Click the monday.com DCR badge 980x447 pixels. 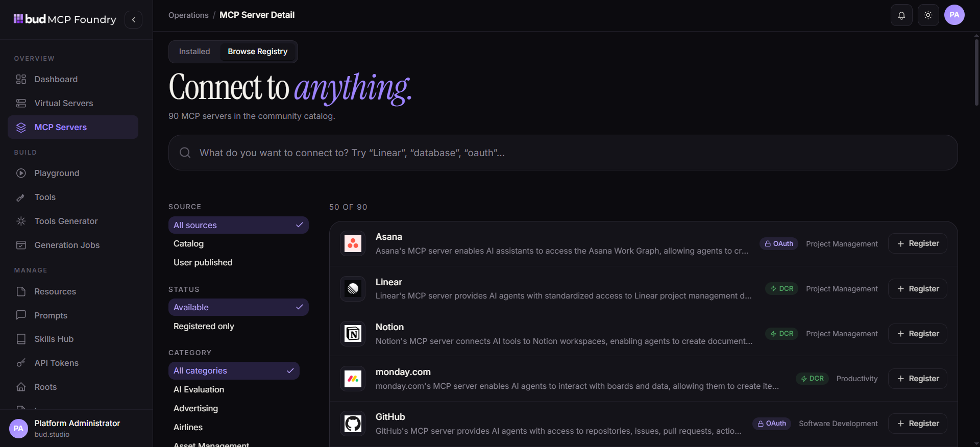tap(812, 379)
